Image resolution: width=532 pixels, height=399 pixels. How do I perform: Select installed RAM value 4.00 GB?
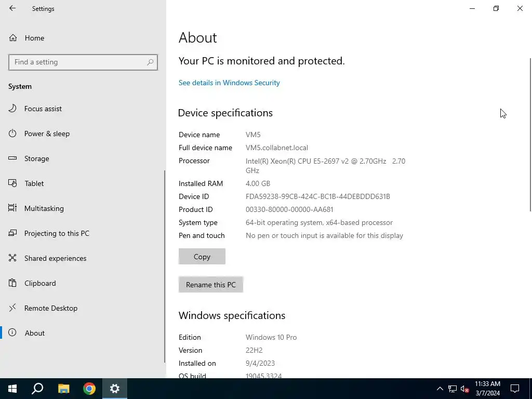click(258, 183)
